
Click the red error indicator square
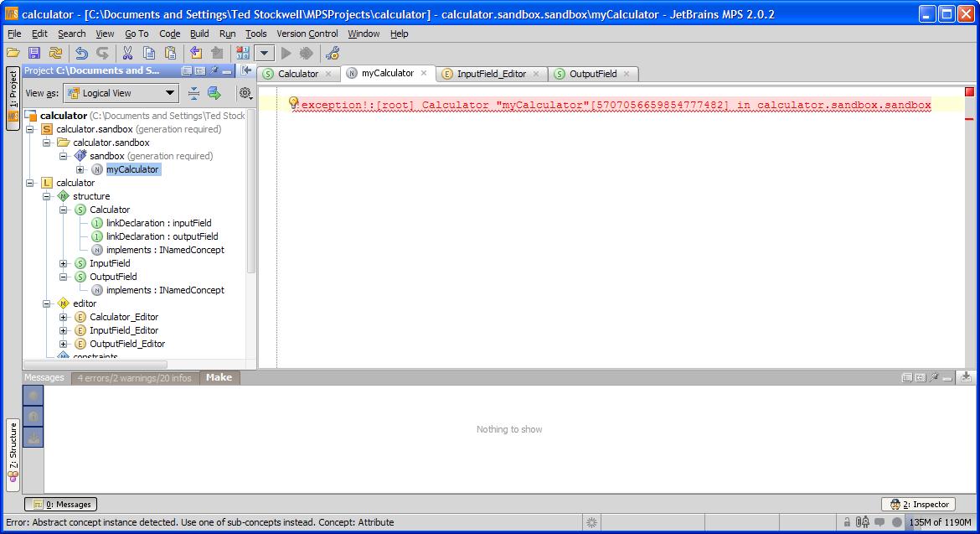(x=969, y=92)
